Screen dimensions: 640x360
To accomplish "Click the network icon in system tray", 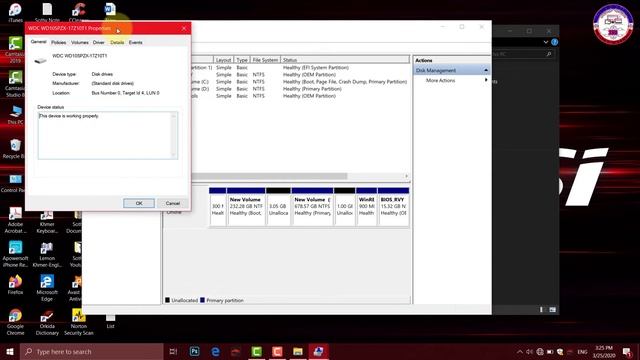I will (x=540, y=351).
